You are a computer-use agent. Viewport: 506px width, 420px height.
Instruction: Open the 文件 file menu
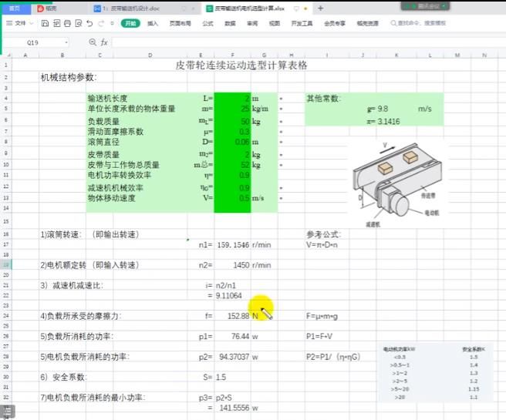pyautogui.click(x=16, y=23)
